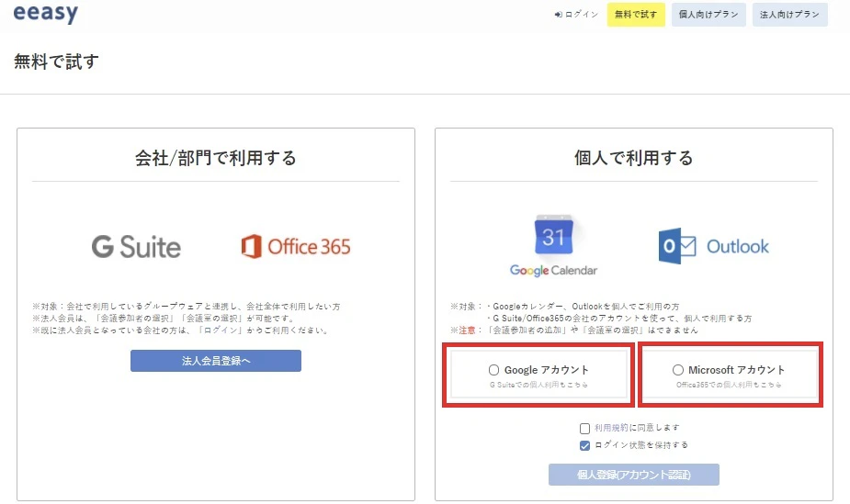Open the ログイン link in header
This screenshot has height=504, width=850.
(x=577, y=15)
